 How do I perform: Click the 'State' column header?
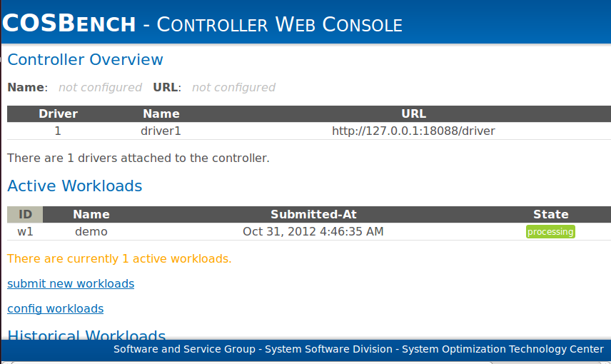coord(550,214)
